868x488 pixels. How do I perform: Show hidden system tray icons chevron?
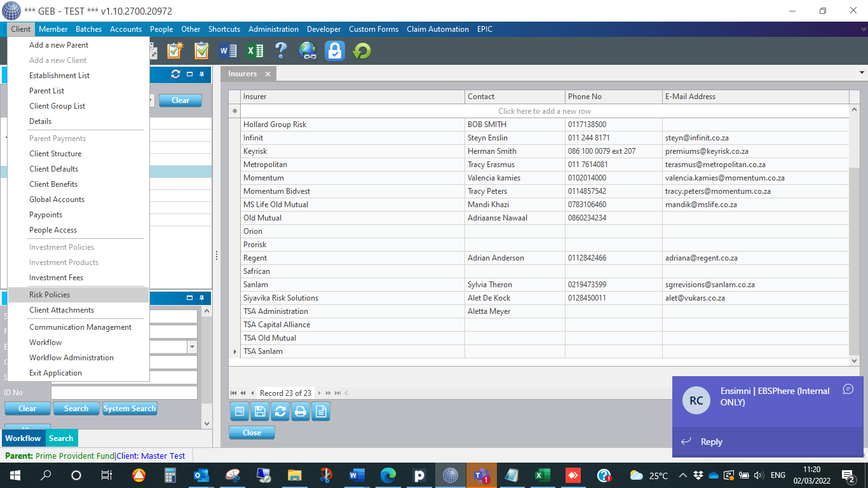pos(683,475)
